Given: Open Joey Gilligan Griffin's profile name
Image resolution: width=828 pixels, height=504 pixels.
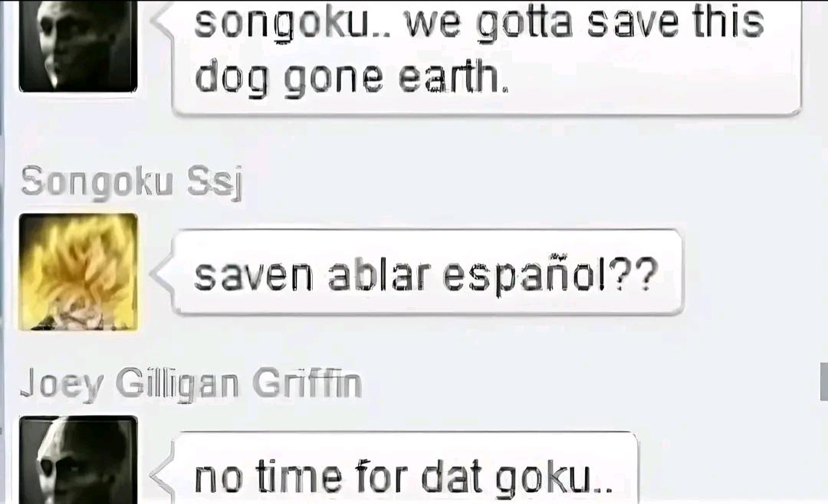Looking at the screenshot, I should [191, 385].
